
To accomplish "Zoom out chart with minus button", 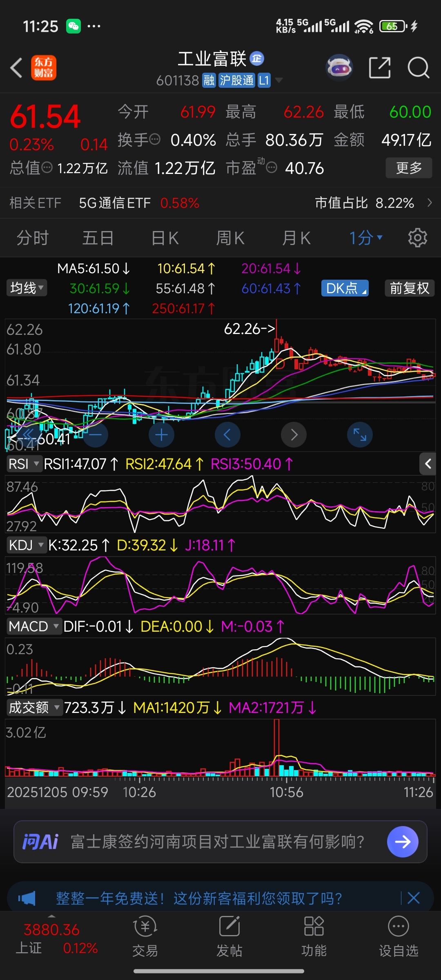I will click(96, 435).
